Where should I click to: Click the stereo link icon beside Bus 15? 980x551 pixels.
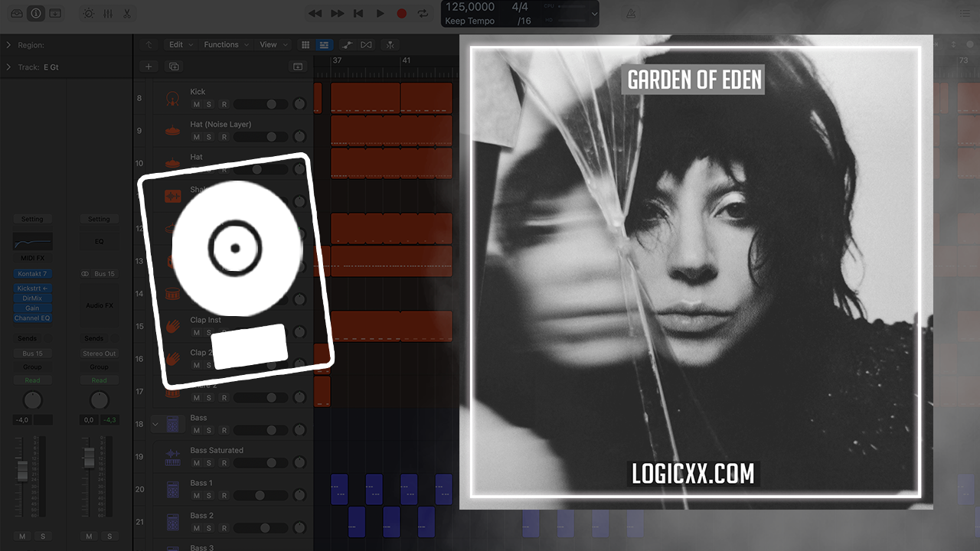[87, 274]
